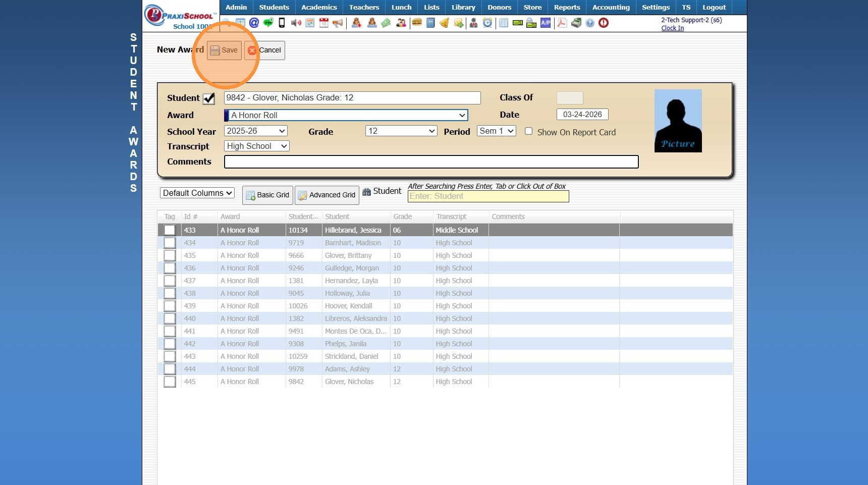The height and width of the screenshot is (485, 868).
Task: Click the Clock In link
Action: [x=673, y=28]
